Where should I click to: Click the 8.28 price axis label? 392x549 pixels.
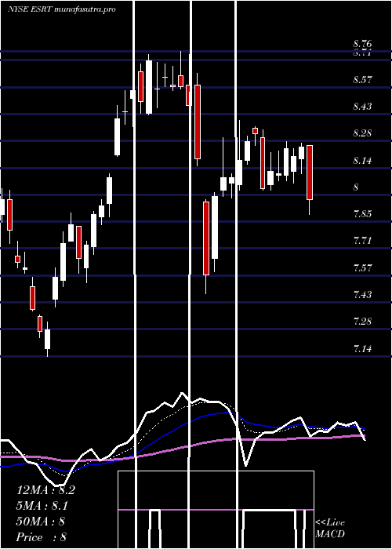tap(362, 133)
